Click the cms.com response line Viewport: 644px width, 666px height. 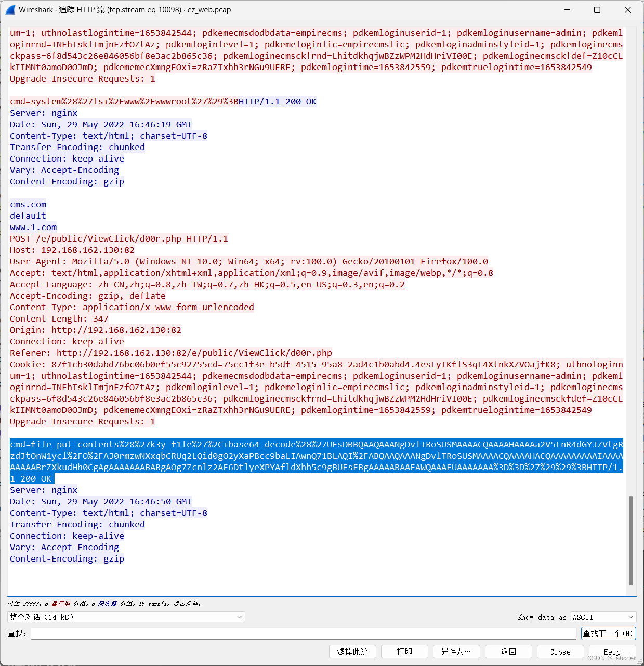click(28, 205)
